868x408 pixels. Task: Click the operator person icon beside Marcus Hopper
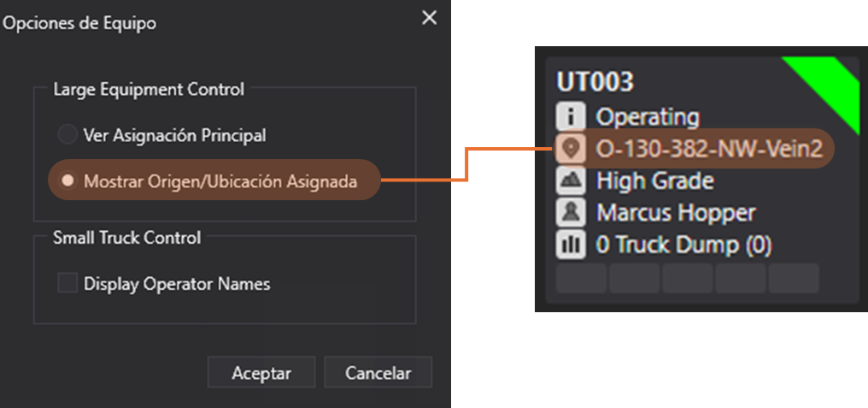(x=570, y=212)
